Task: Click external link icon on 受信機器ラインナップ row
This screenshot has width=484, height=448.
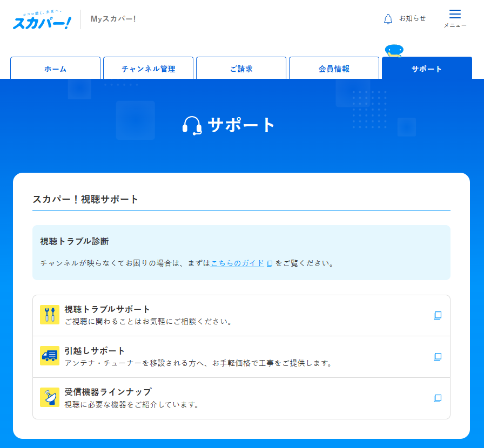Action: pyautogui.click(x=438, y=398)
